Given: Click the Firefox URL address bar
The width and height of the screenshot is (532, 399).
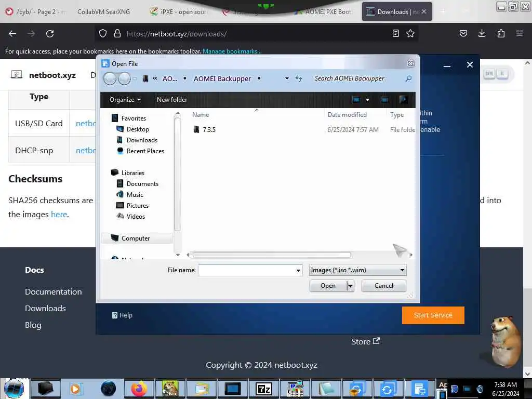Looking at the screenshot, I should point(256,34).
